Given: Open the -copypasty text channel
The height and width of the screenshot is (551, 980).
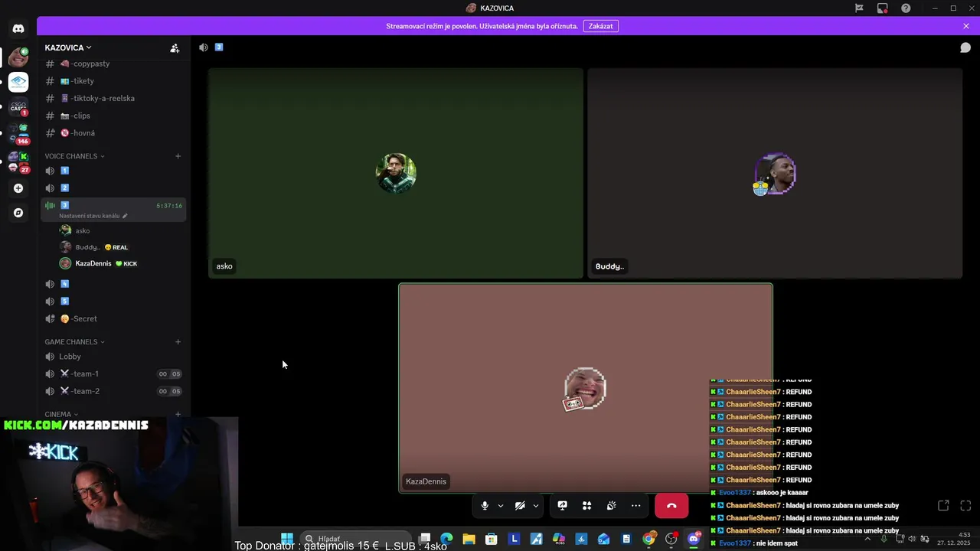Looking at the screenshot, I should point(113,64).
